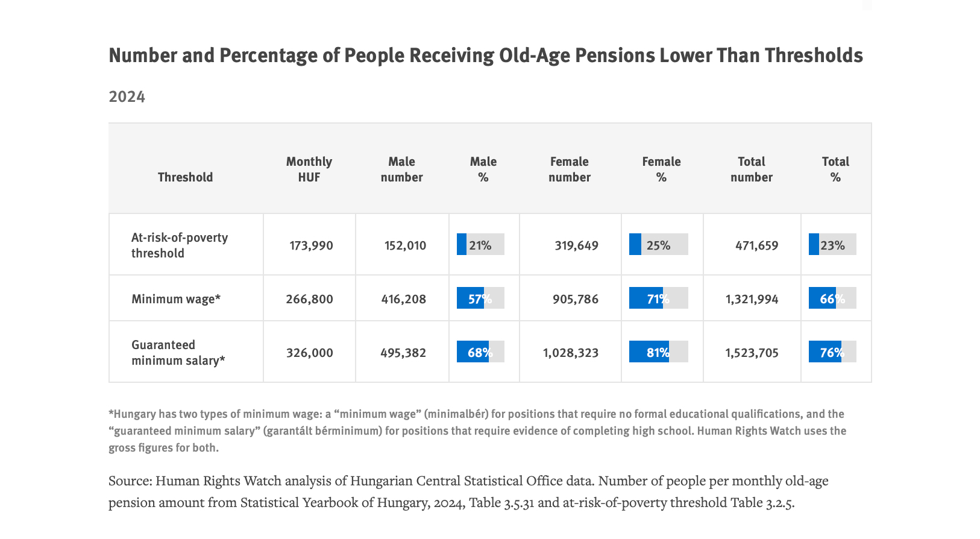Click the 71% female percentage bar
Image resolution: width=980 pixels, height=539 pixels.
(658, 298)
